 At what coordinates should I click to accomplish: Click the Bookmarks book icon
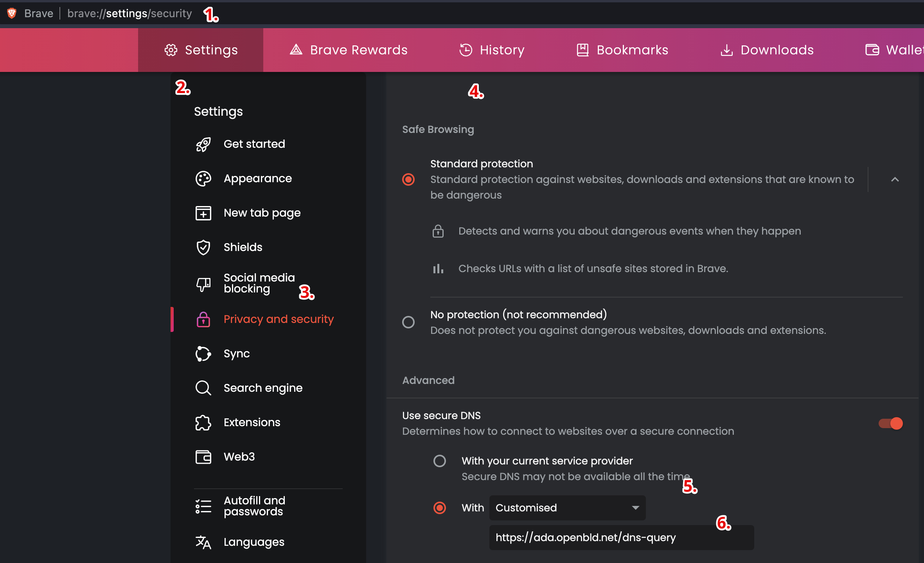click(582, 50)
